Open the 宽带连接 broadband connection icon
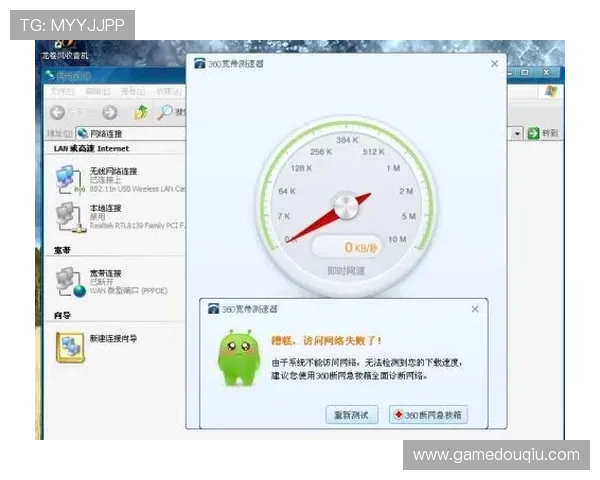The height and width of the screenshot is (480, 600). click(x=69, y=282)
